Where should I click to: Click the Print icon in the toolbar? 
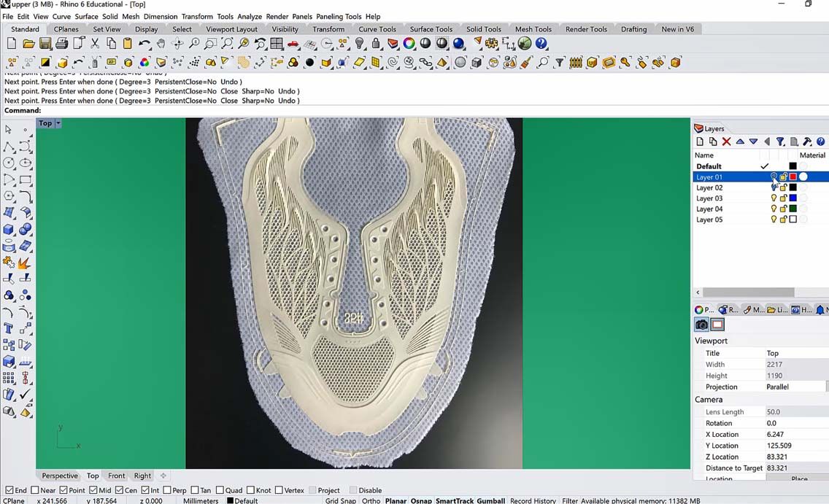tap(62, 44)
